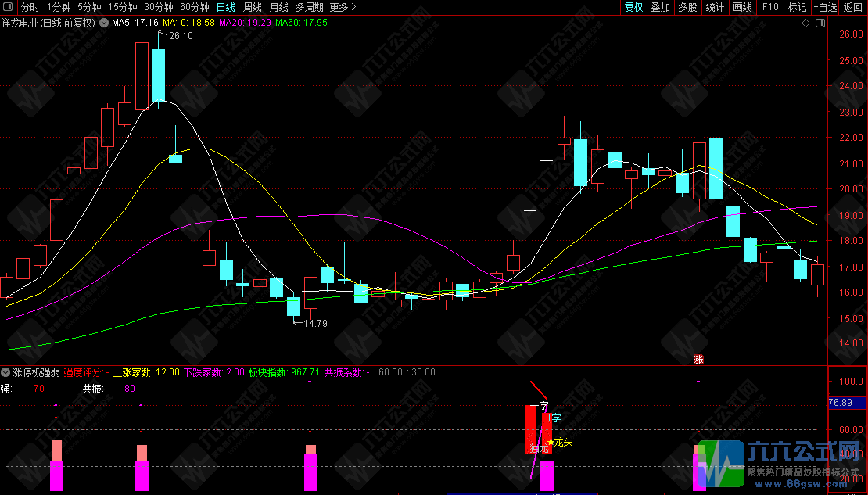Click the MA10: 18.58 label
The width and height of the screenshot is (868, 495).
(x=188, y=23)
